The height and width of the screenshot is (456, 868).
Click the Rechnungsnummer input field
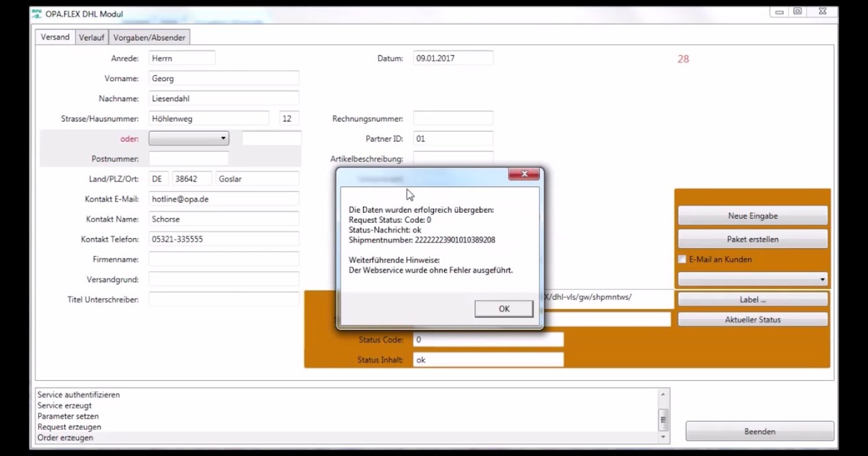(454, 118)
